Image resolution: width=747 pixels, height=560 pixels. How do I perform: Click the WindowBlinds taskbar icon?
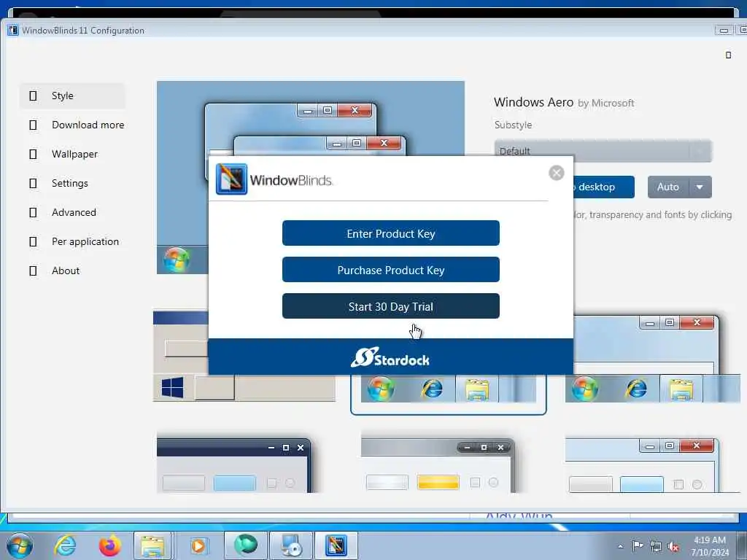[336, 545]
